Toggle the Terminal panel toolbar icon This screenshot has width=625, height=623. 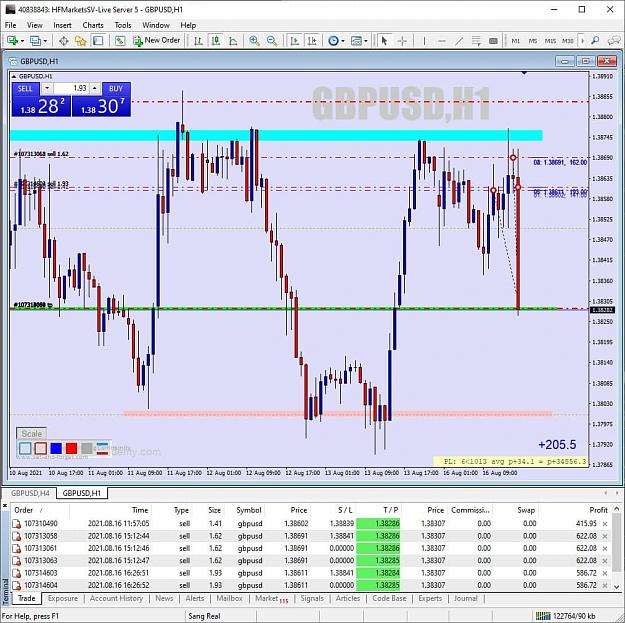pyautogui.click(x=98, y=41)
